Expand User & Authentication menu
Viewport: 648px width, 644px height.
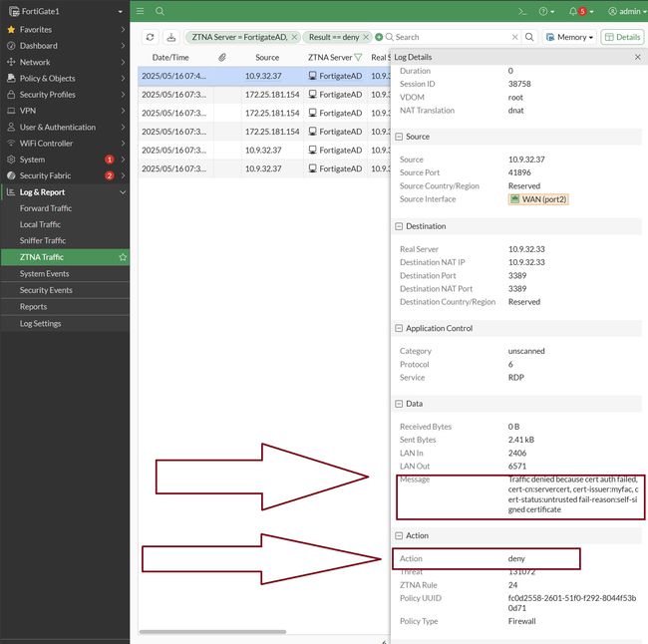65,128
